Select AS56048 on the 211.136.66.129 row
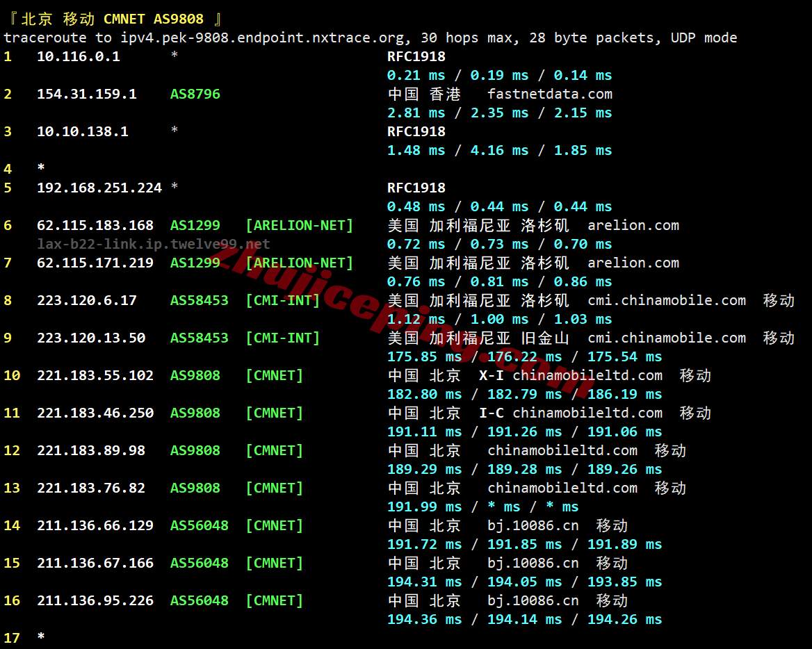This screenshot has height=649, width=812. point(200,526)
